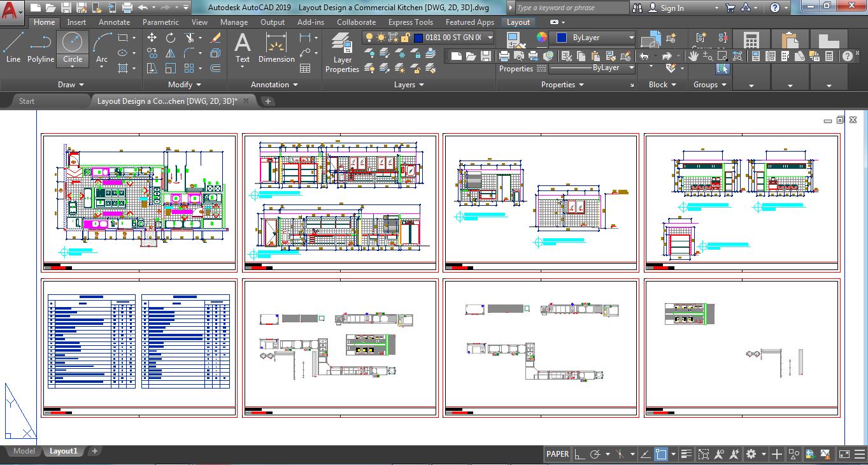This screenshot has width=868, height=465.
Task: Click Clean Screen icon in status bar
Action: pyautogui.click(x=844, y=454)
